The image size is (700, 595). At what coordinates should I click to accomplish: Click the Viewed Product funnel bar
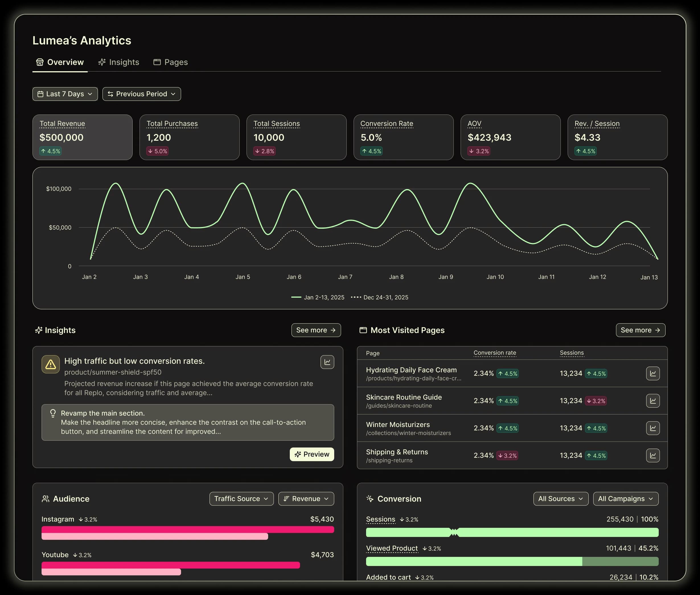512,562
